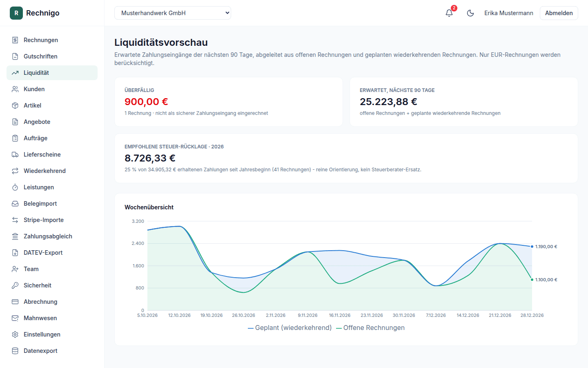Click the Abrechnung credit card icon
588x368 pixels.
(15, 302)
